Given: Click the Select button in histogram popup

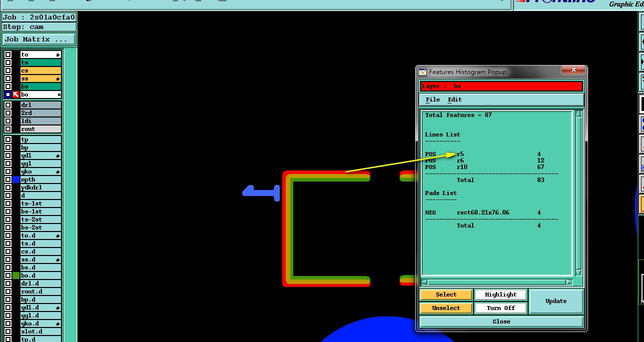Looking at the screenshot, I should pyautogui.click(x=446, y=294).
